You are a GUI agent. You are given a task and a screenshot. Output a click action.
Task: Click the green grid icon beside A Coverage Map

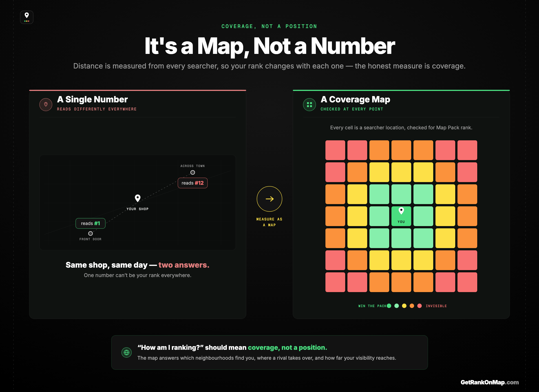coord(309,104)
